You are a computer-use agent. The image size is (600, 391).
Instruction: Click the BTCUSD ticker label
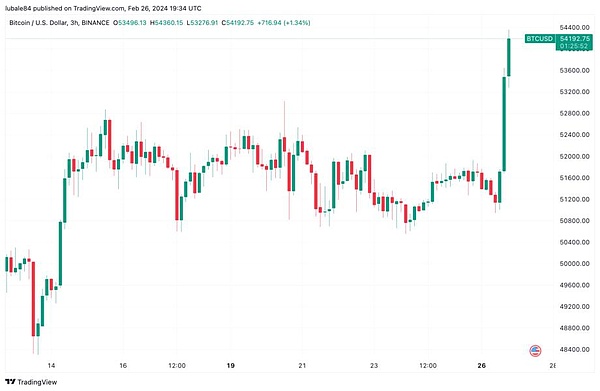click(540, 38)
